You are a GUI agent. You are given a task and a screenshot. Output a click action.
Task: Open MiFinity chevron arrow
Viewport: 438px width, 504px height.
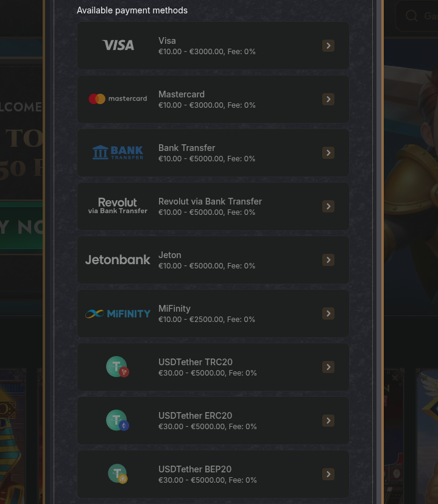tap(328, 313)
